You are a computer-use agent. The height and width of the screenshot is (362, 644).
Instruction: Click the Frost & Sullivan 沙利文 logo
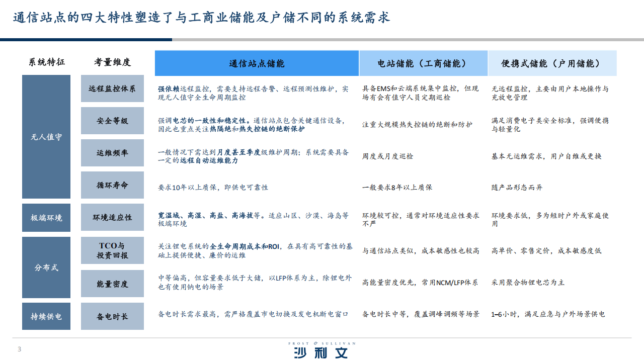(321, 350)
